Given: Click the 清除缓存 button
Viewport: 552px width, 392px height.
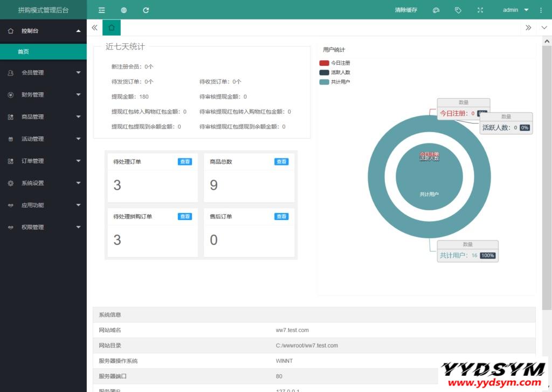Looking at the screenshot, I should (x=405, y=9).
